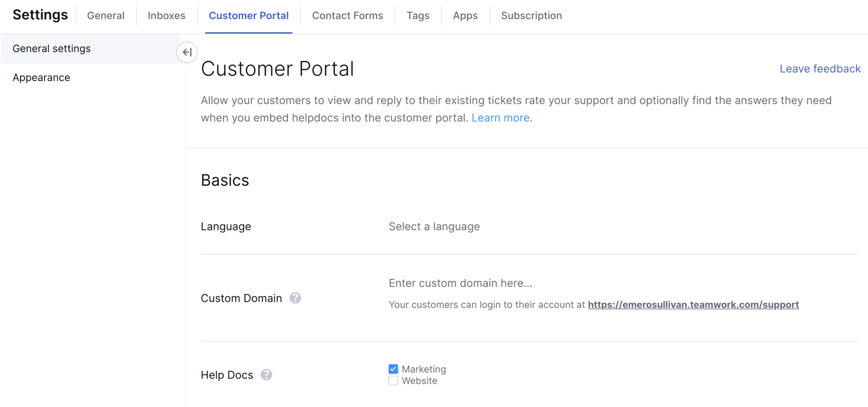
Task: Open the Tags settings tab
Action: click(x=418, y=16)
